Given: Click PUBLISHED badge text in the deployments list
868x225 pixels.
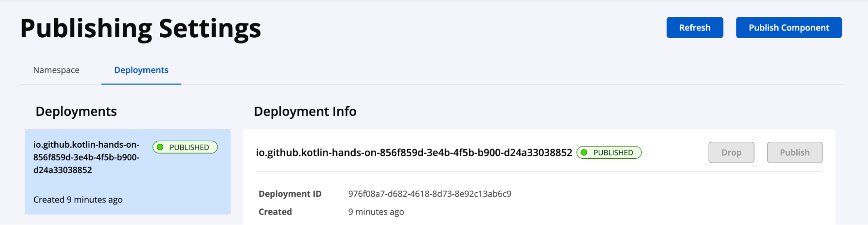Looking at the screenshot, I should click(189, 147).
